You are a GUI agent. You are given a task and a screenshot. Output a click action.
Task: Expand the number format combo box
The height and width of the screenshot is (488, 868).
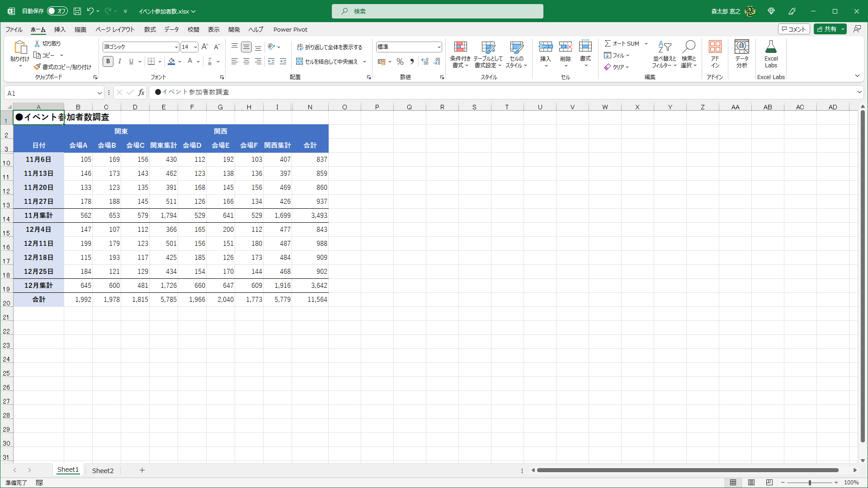click(439, 47)
